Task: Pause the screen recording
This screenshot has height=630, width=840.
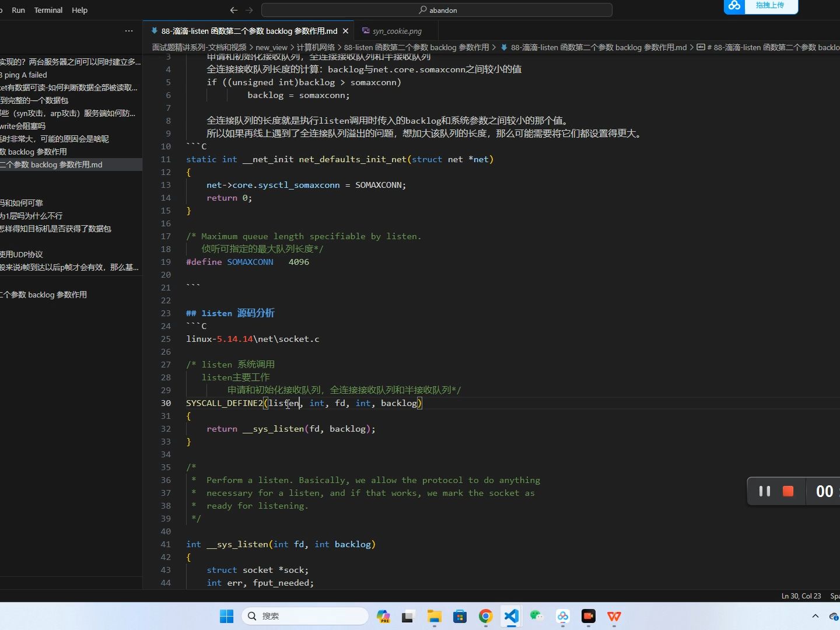Action: [765, 491]
